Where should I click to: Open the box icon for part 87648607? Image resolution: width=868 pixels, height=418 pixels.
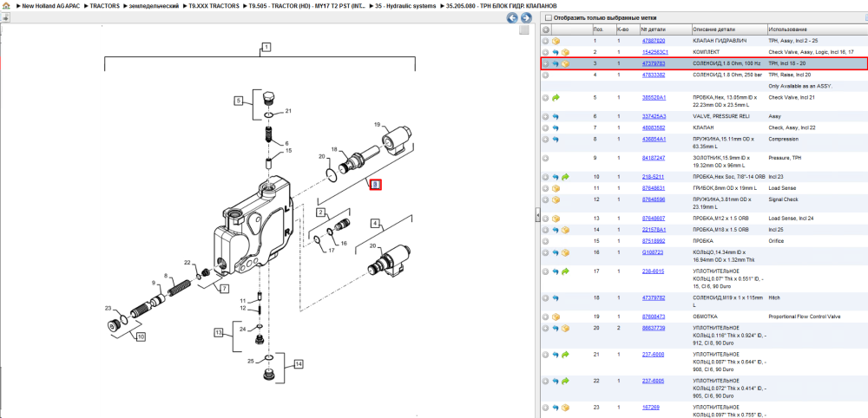pyautogui.click(x=556, y=219)
